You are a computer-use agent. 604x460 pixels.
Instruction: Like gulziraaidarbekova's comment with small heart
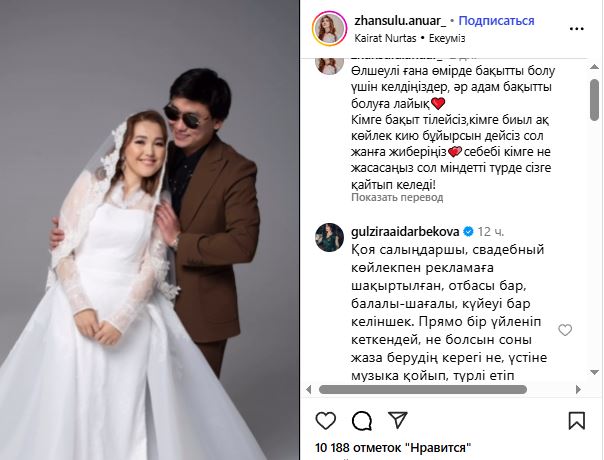tap(565, 330)
